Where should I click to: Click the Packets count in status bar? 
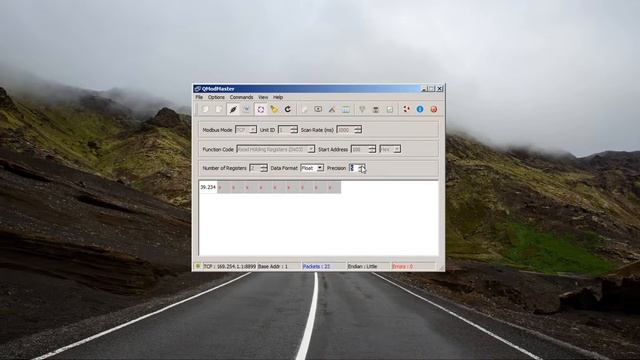[316, 267]
